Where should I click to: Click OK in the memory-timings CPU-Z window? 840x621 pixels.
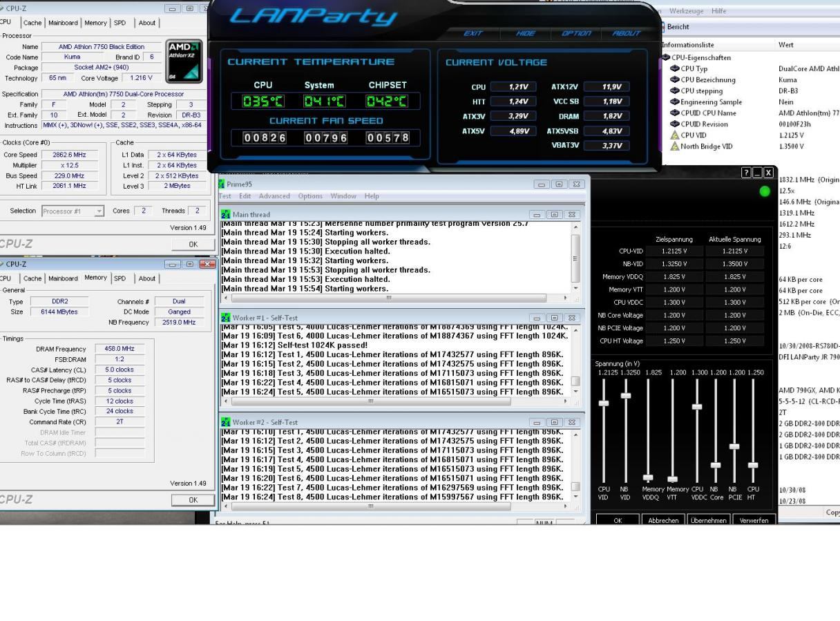pos(193,499)
